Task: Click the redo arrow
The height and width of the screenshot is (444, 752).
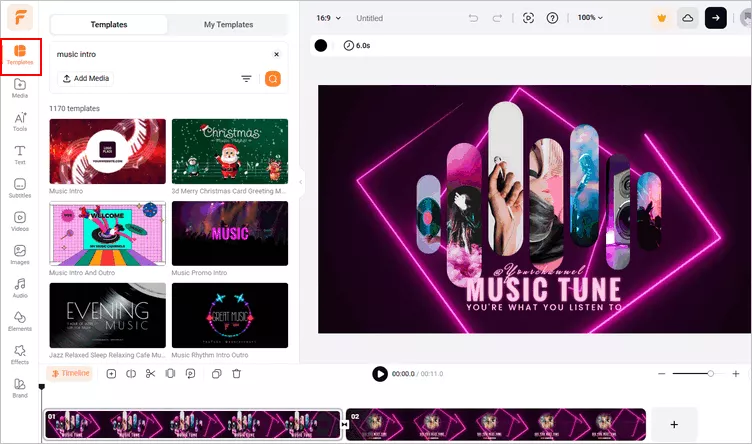Action: tap(497, 18)
